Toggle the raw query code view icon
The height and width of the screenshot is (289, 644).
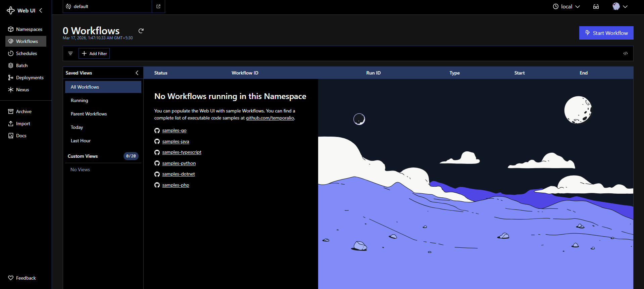[626, 53]
